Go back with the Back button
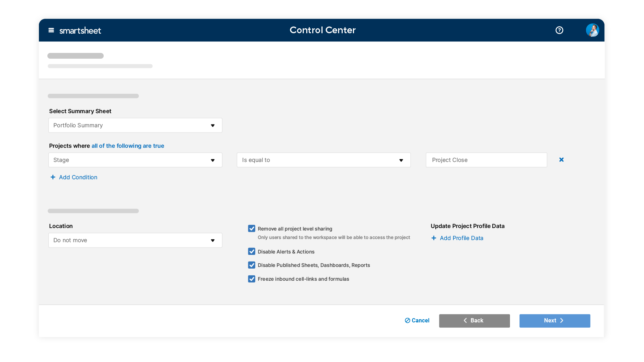The width and height of the screenshot is (644, 362). [474, 321]
